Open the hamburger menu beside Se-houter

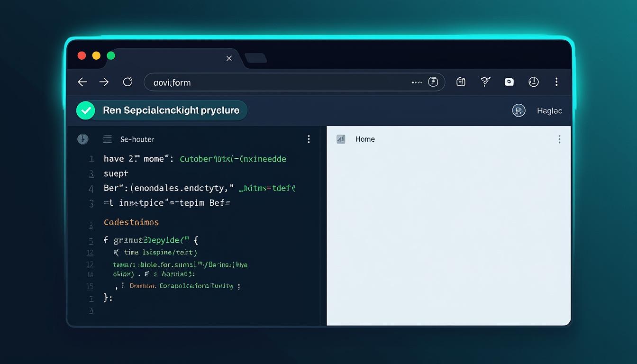(x=107, y=139)
